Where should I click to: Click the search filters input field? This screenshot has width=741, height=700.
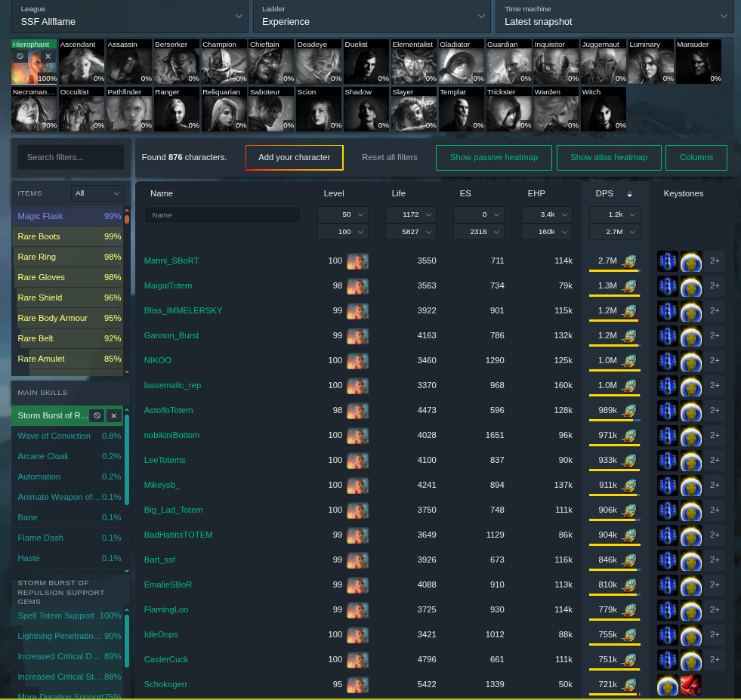click(71, 157)
